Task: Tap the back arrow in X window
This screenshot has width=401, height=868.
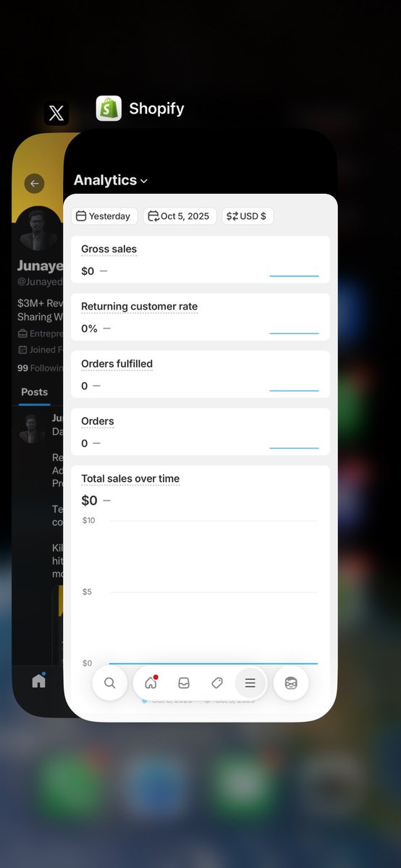Action: [x=34, y=184]
